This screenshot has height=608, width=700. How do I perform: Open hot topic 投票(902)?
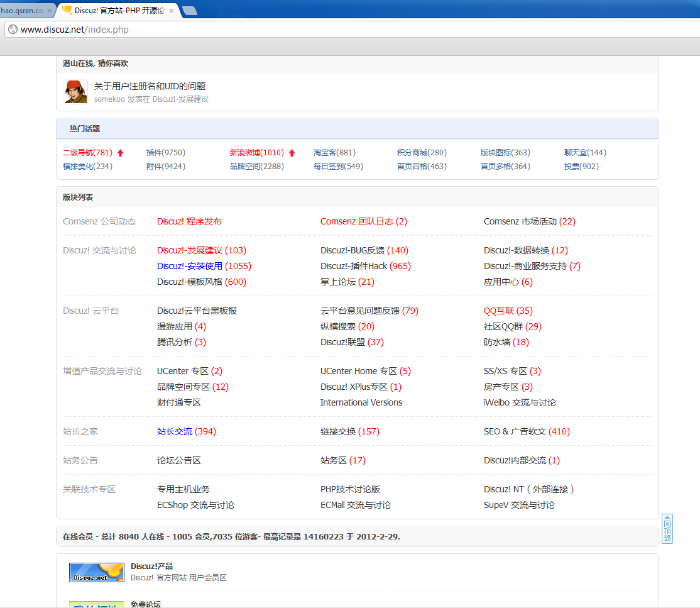pos(581,167)
